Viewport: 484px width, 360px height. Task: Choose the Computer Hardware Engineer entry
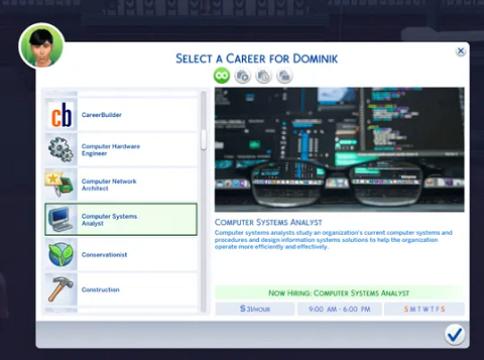point(121,150)
